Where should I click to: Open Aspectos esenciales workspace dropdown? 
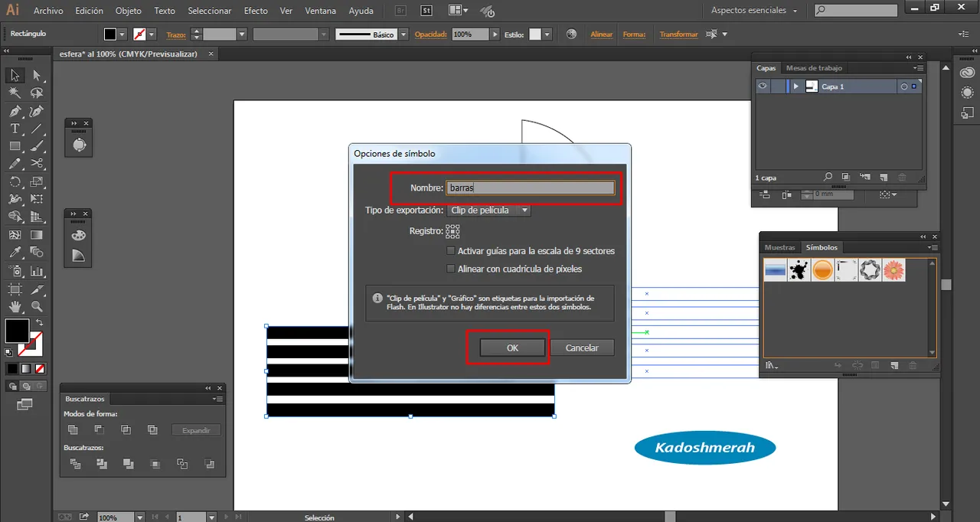pyautogui.click(x=754, y=11)
